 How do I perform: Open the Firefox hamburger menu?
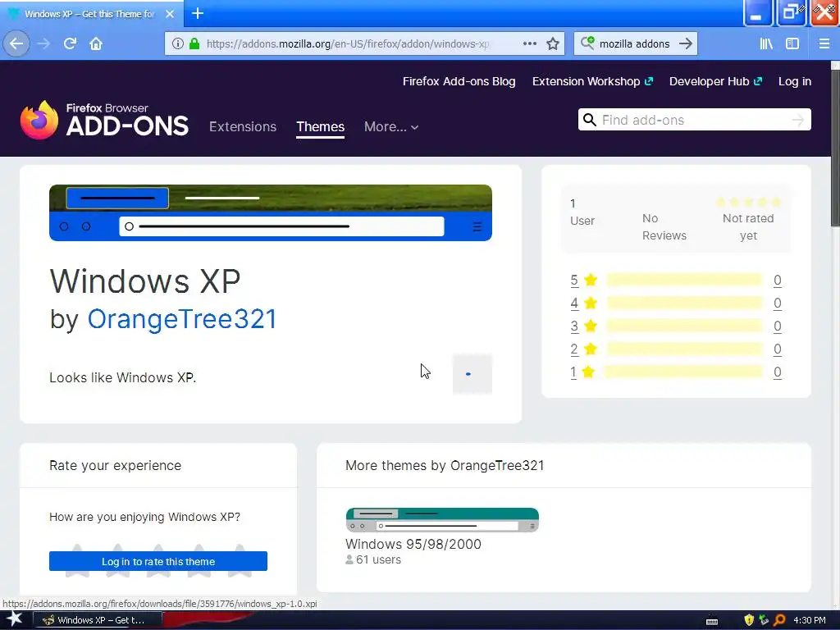tap(824, 43)
